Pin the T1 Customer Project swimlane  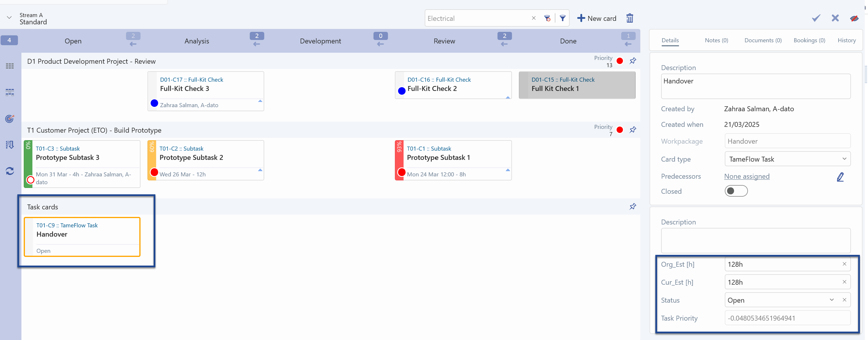pyautogui.click(x=633, y=129)
